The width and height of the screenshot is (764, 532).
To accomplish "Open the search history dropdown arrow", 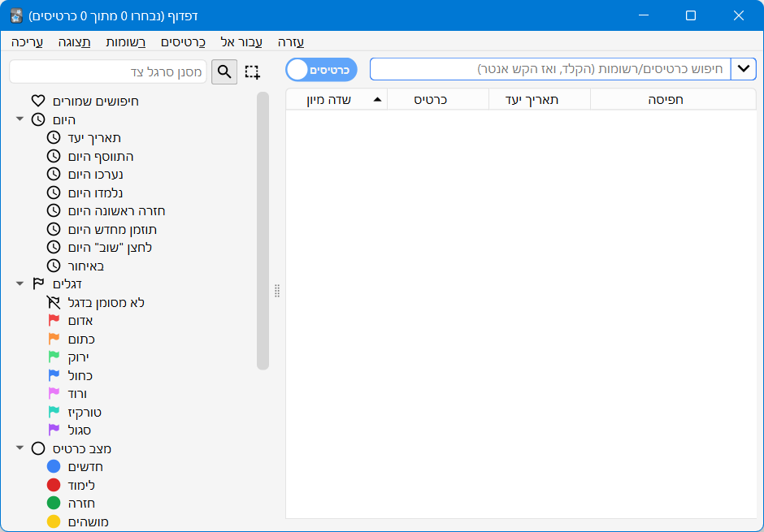I will point(744,68).
